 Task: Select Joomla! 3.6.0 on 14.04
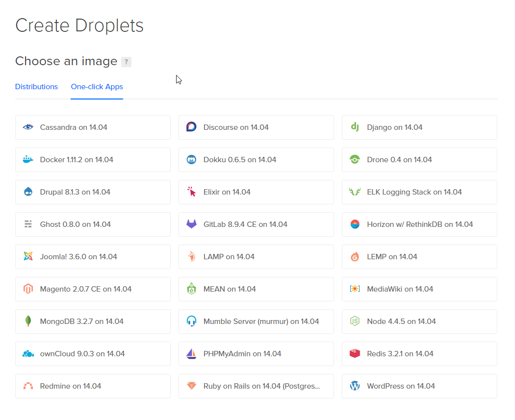tap(93, 257)
